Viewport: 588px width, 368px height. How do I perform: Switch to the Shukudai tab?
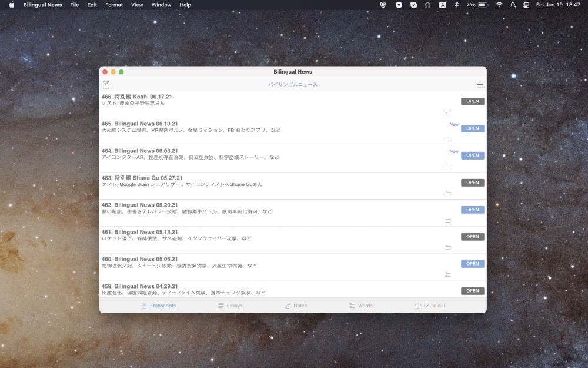pyautogui.click(x=430, y=306)
